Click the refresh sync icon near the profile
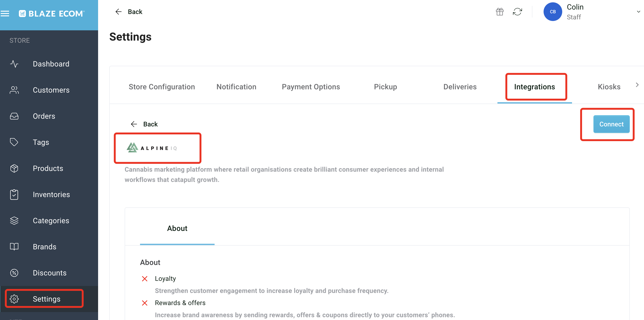This screenshot has height=320, width=644. coord(518,11)
